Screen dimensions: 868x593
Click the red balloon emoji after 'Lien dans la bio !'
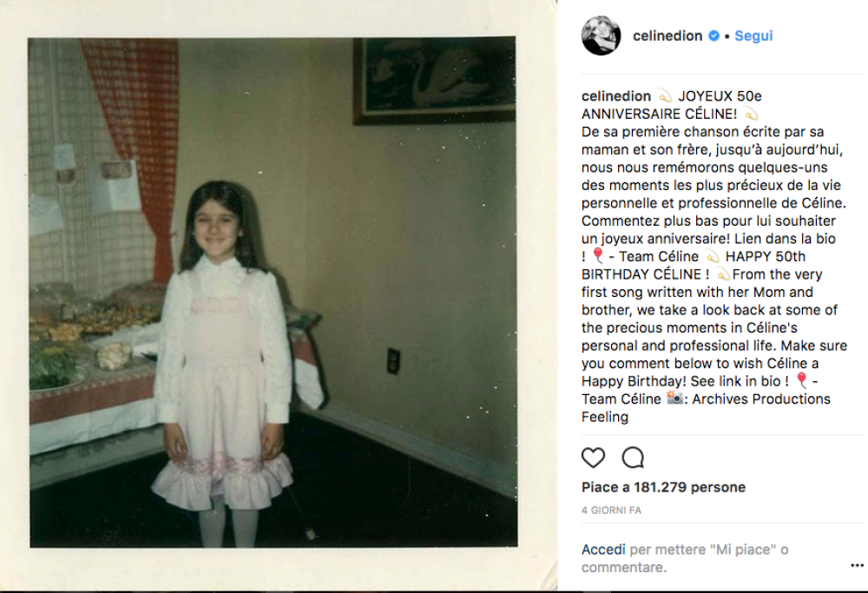(598, 256)
